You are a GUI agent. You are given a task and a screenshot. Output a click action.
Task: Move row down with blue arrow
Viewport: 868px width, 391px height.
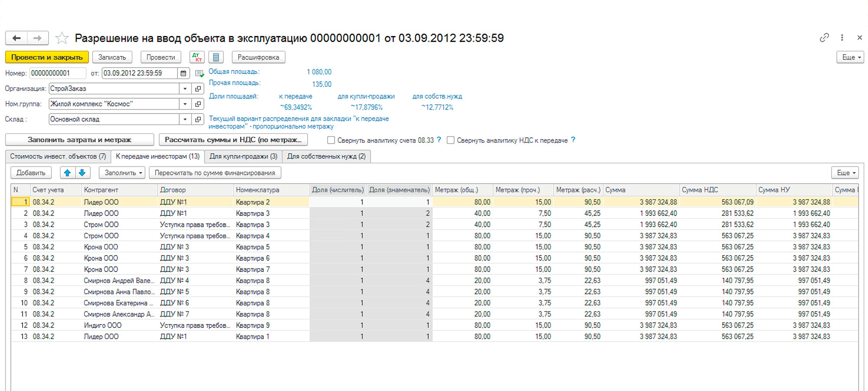pos(82,173)
